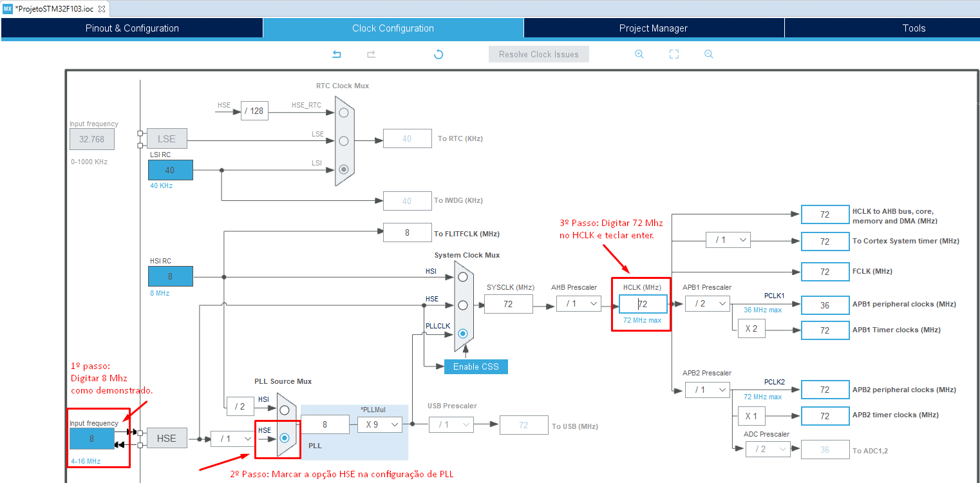This screenshot has width=980, height=483.
Task: Click the zoom out magnifier icon
Action: click(x=709, y=54)
